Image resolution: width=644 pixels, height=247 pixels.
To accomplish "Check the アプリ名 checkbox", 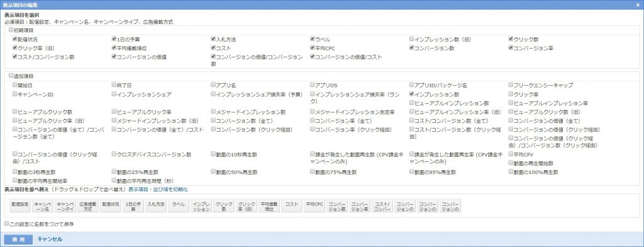I will click(213, 85).
